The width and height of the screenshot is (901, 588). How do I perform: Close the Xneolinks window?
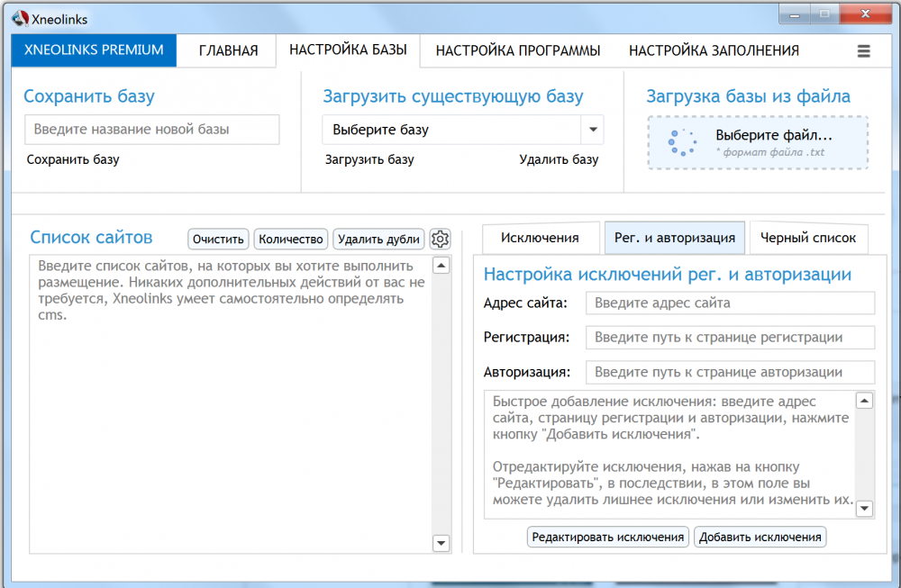point(865,14)
